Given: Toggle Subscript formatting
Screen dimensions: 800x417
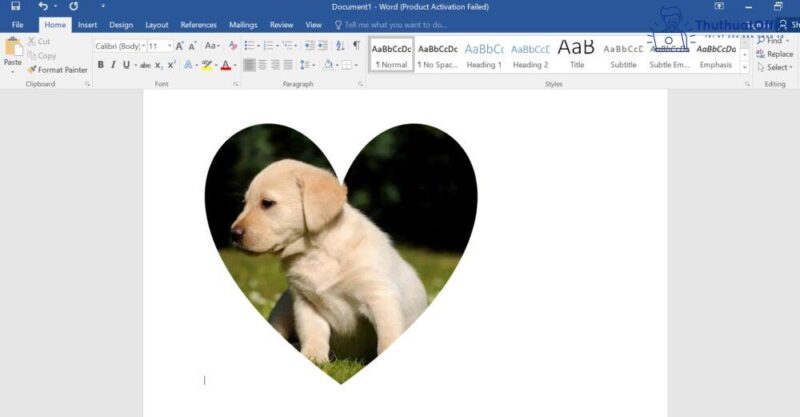Looking at the screenshot, I should 159,65.
